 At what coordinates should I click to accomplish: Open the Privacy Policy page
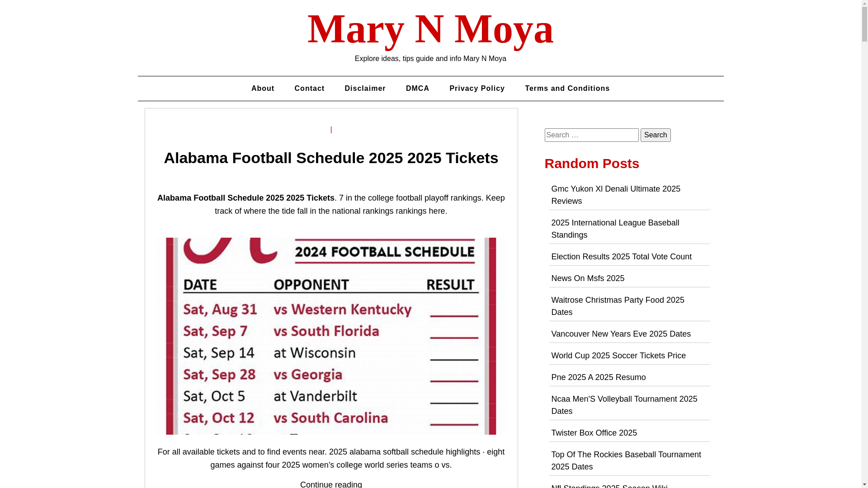pos(477,89)
